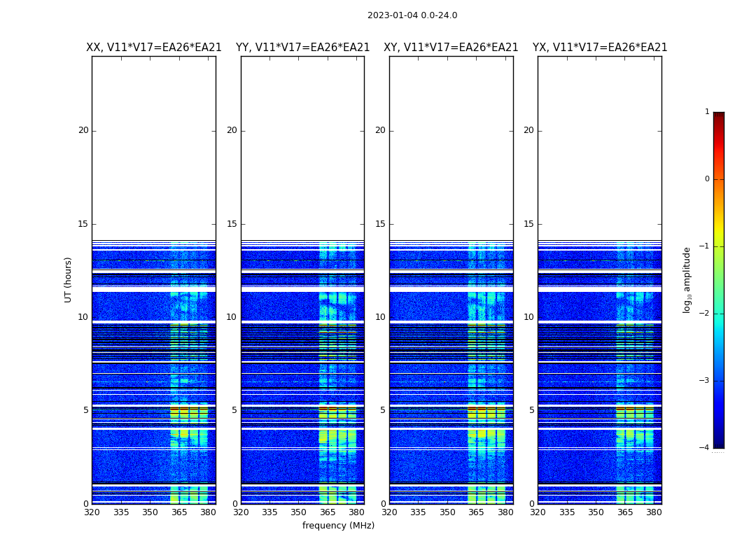Click the dark blue bottom of colorbar
The height and width of the screenshot is (560, 735).
pos(719,445)
